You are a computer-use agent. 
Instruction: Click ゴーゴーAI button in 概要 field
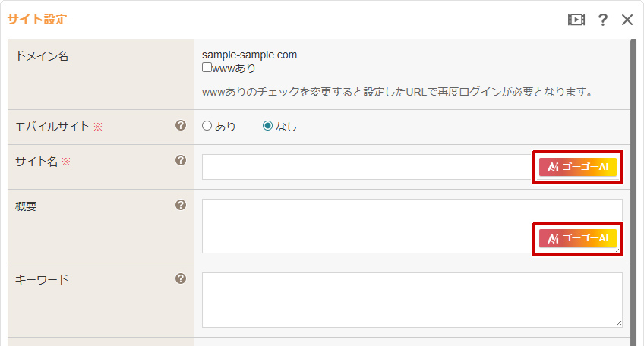pyautogui.click(x=578, y=238)
